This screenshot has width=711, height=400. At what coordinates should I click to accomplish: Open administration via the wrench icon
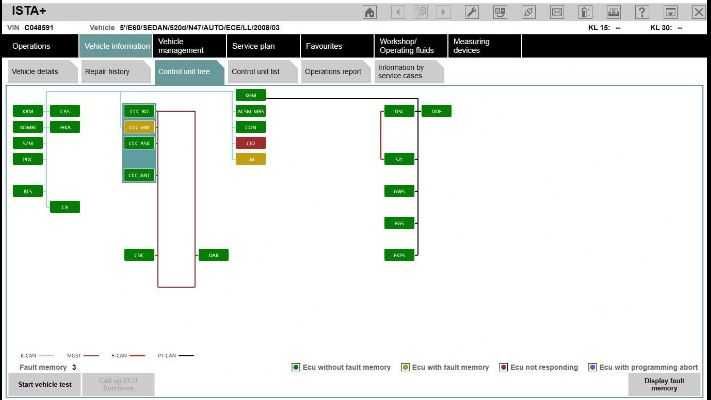point(472,12)
